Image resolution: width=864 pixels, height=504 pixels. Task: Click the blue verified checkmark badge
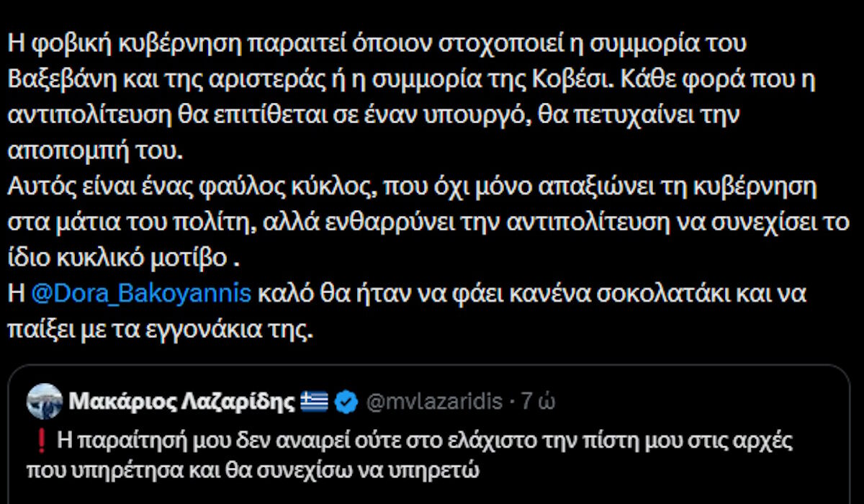pyautogui.click(x=347, y=402)
